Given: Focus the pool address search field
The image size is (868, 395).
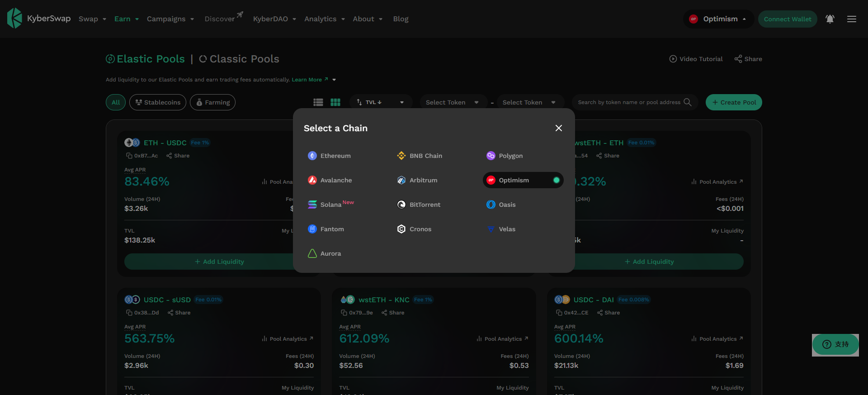Looking at the screenshot, I should pos(628,102).
